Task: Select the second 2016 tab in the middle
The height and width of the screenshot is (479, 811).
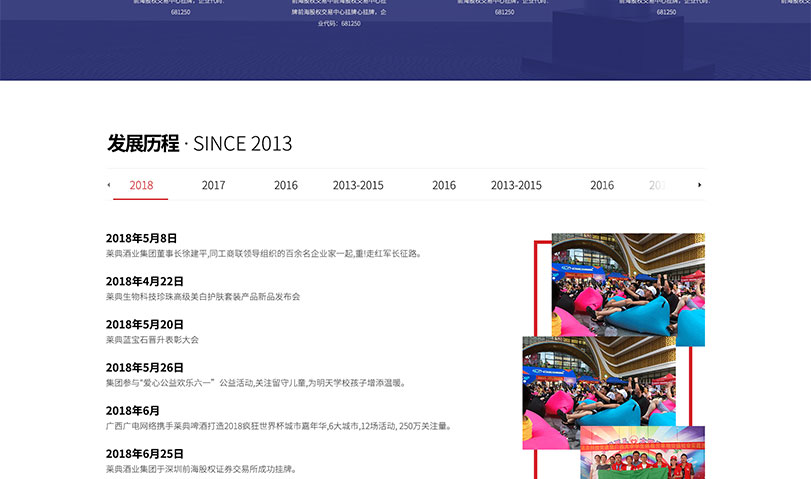Action: coord(444,185)
